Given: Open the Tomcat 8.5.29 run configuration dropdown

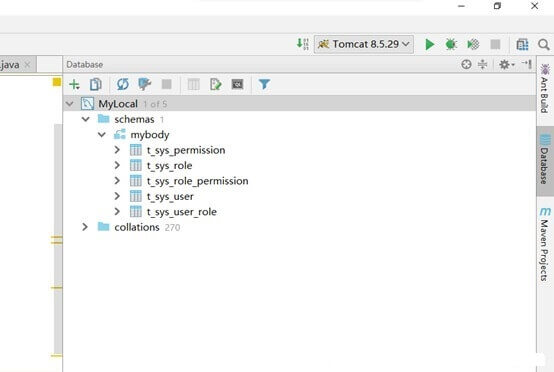Looking at the screenshot, I should (x=364, y=44).
